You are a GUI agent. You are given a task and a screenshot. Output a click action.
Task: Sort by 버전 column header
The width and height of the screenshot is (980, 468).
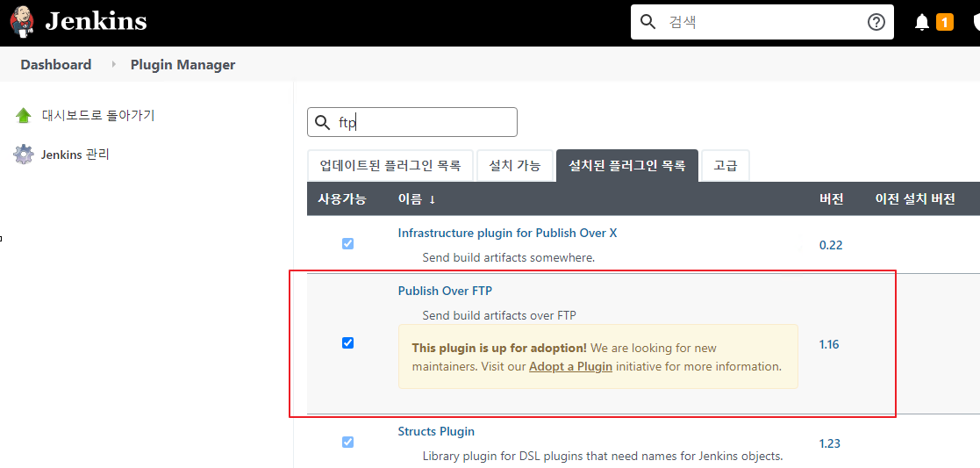[x=832, y=199]
